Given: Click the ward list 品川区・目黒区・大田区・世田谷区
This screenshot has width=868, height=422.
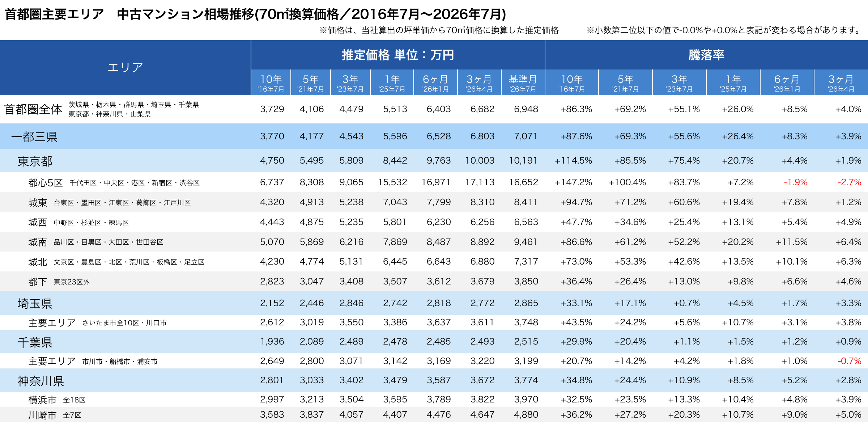Looking at the screenshot, I should (x=109, y=242).
